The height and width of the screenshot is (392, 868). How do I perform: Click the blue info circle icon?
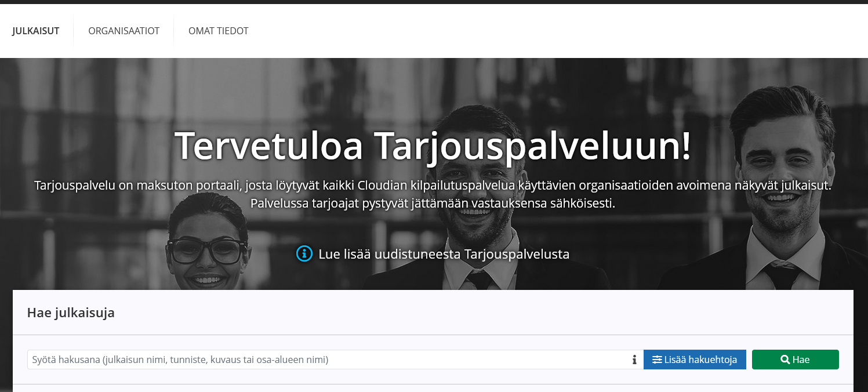point(304,254)
